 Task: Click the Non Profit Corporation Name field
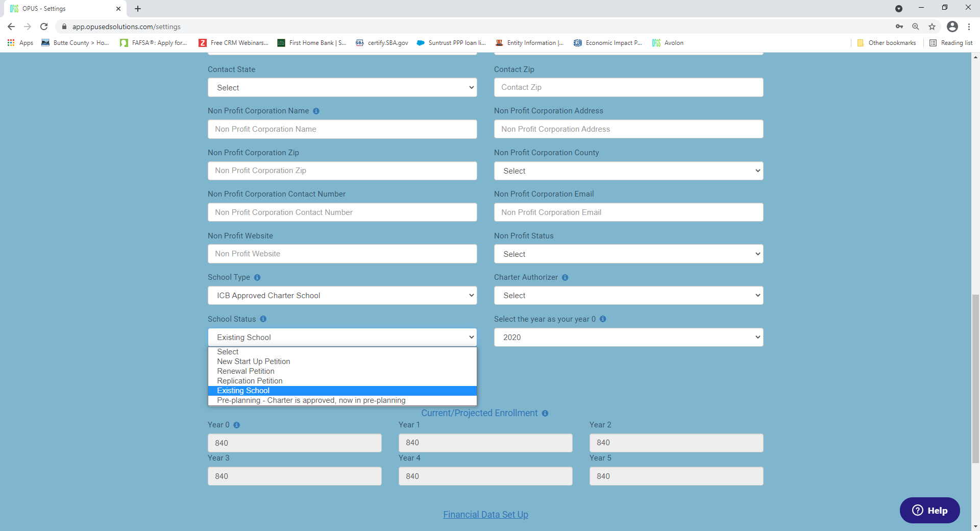342,129
